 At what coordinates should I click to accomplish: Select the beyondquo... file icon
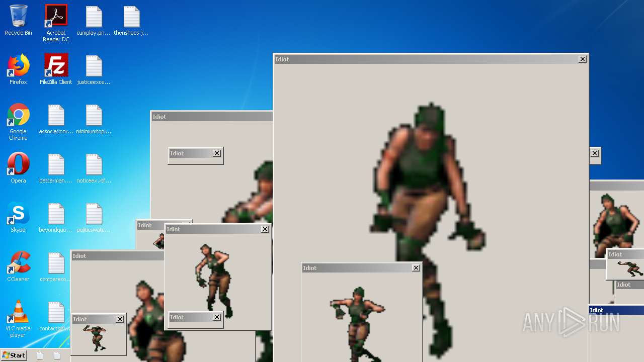(x=56, y=217)
